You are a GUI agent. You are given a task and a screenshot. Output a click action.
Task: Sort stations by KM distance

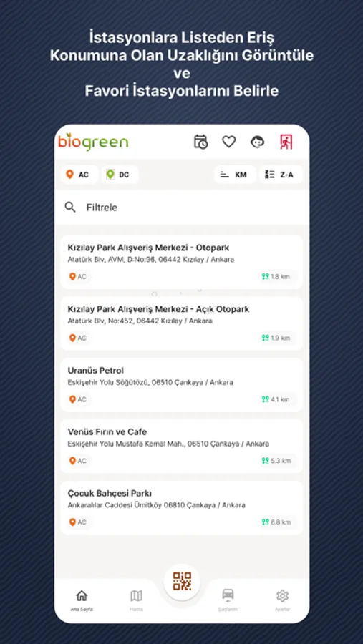(235, 175)
